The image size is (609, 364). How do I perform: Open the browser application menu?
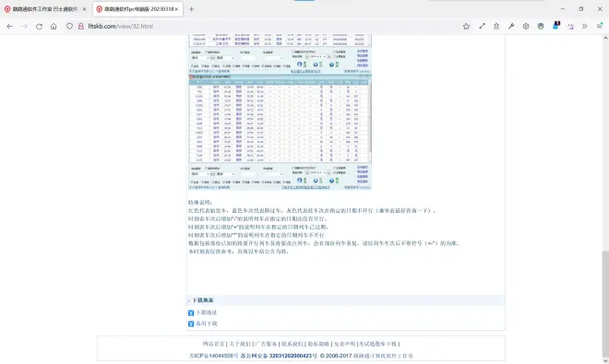pyautogui.click(x=600, y=26)
